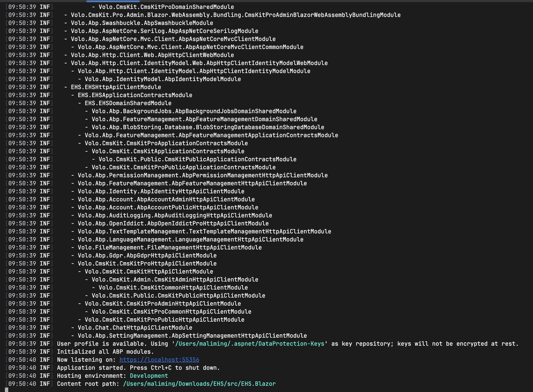Click LanguageManagementHttpApiClientModule line

(x=191, y=239)
